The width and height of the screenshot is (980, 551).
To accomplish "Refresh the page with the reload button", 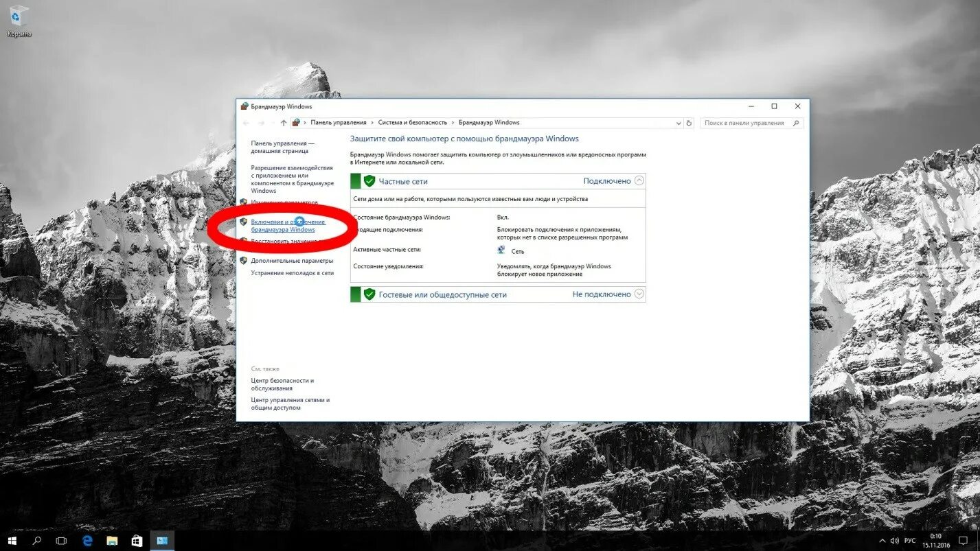I will click(x=690, y=123).
